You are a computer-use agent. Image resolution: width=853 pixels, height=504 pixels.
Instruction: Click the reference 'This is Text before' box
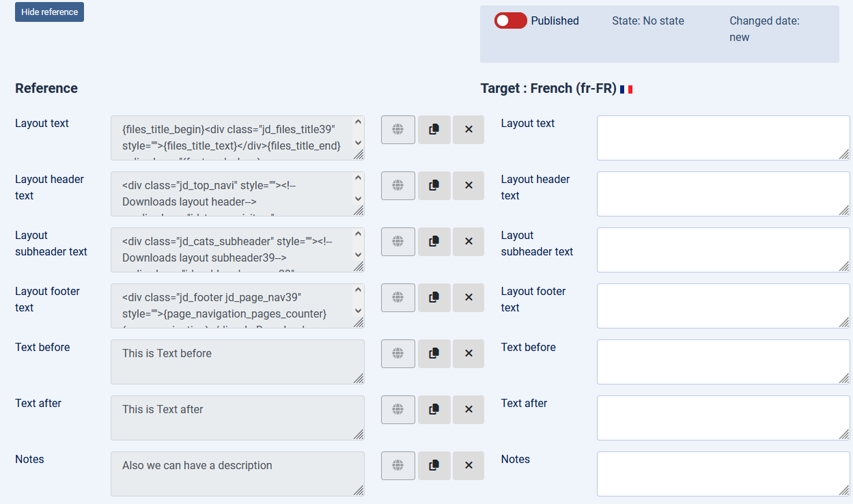coord(238,362)
